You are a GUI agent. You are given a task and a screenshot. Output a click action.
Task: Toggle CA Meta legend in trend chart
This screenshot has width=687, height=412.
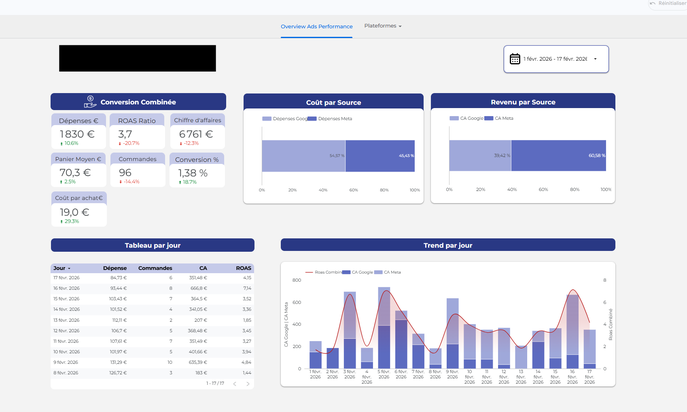click(390, 272)
